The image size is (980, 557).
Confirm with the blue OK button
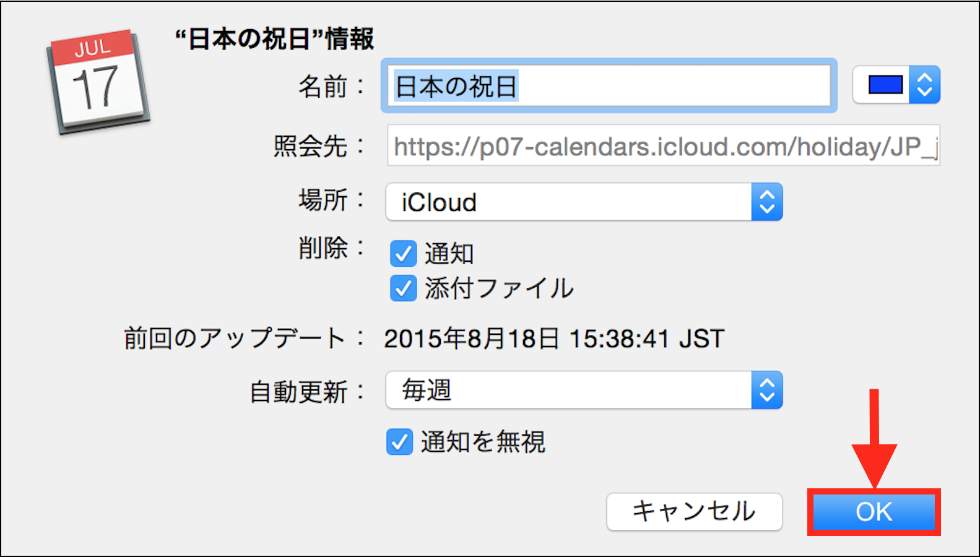874,512
